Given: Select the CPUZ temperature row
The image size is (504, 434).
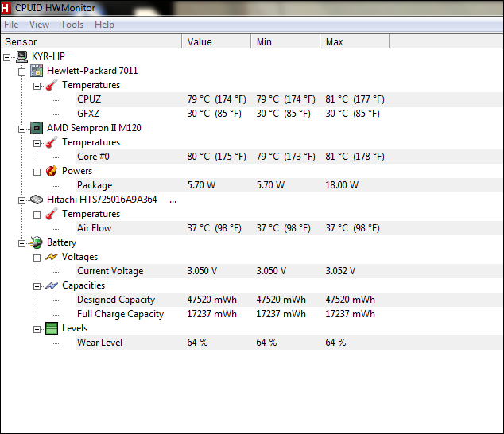Looking at the screenshot, I should coord(289,99).
